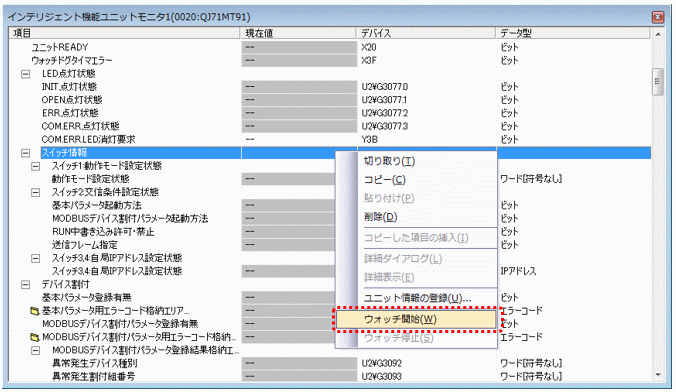The height and width of the screenshot is (392, 676).
Task: Choose 切り取り(T) from context menu
Action: coord(416,161)
